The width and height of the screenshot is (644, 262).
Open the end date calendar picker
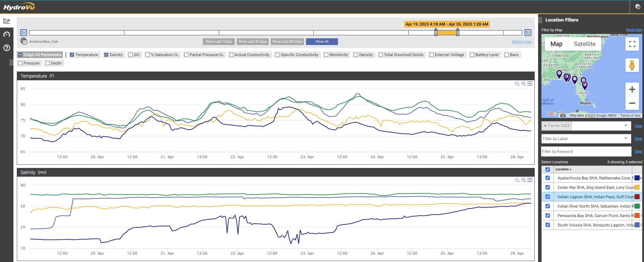pos(528,33)
